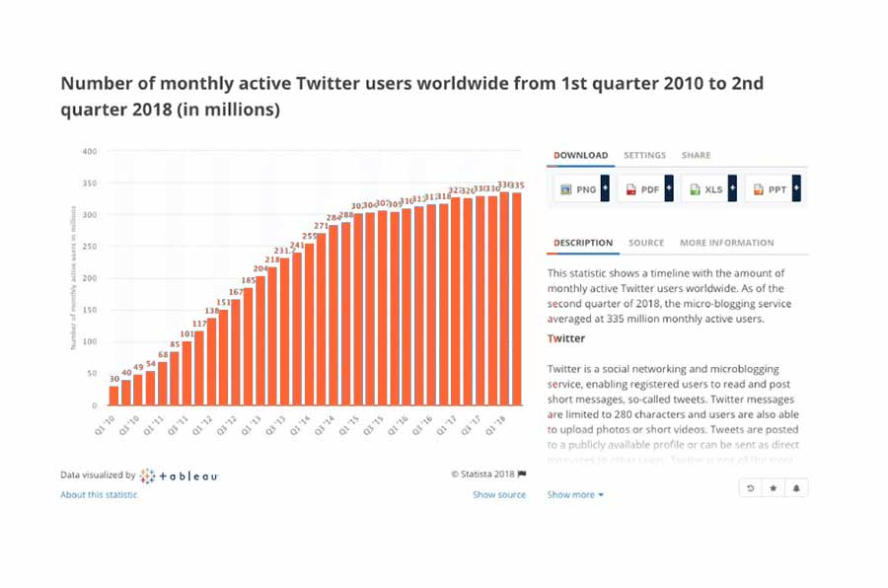Expand the PNG download options arrow

[x=606, y=188]
